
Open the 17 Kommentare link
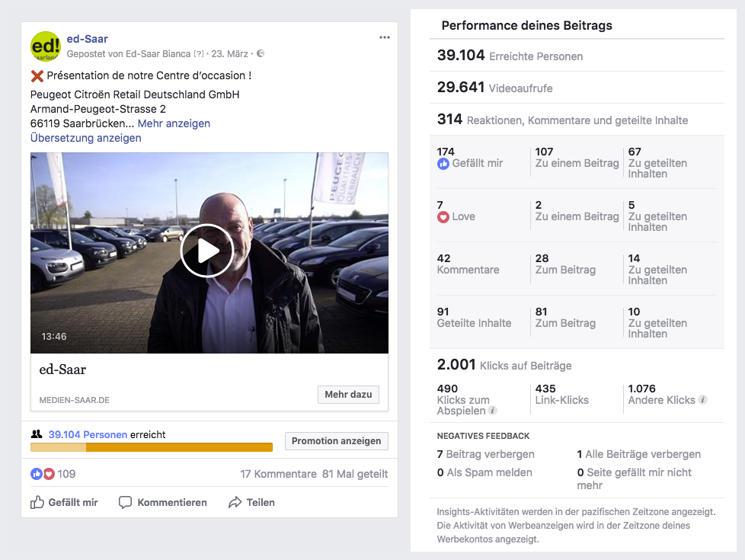coord(279,474)
